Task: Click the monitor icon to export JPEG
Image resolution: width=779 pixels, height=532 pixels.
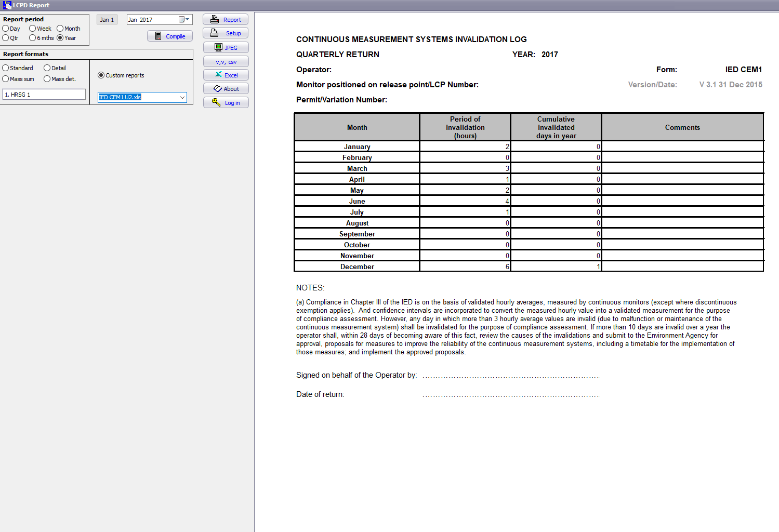Action: 218,47
